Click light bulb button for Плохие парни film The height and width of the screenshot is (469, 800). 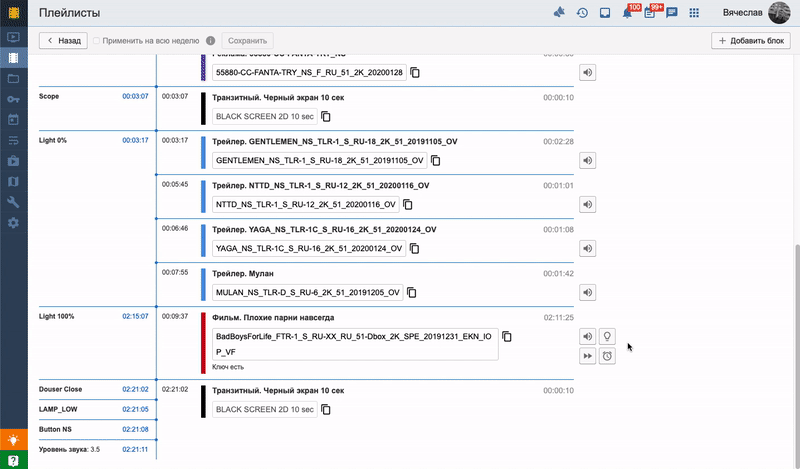click(x=607, y=336)
